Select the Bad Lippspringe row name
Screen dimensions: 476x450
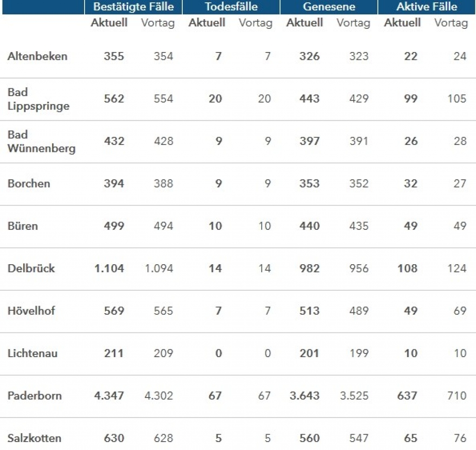[x=39, y=99]
